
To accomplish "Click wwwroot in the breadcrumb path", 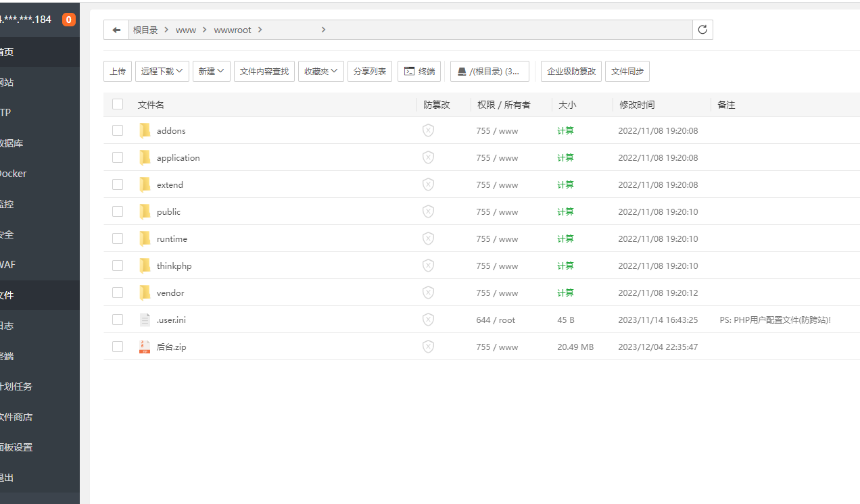I will pos(233,30).
